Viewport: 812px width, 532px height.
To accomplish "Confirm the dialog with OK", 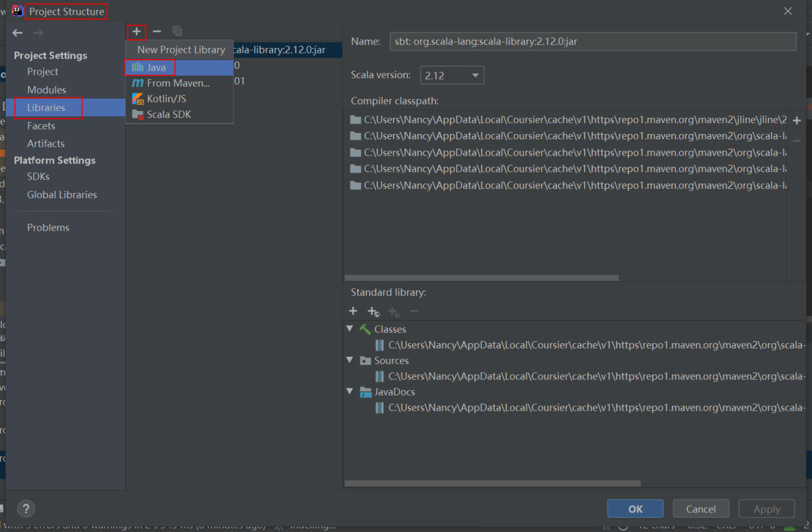I will 635,509.
